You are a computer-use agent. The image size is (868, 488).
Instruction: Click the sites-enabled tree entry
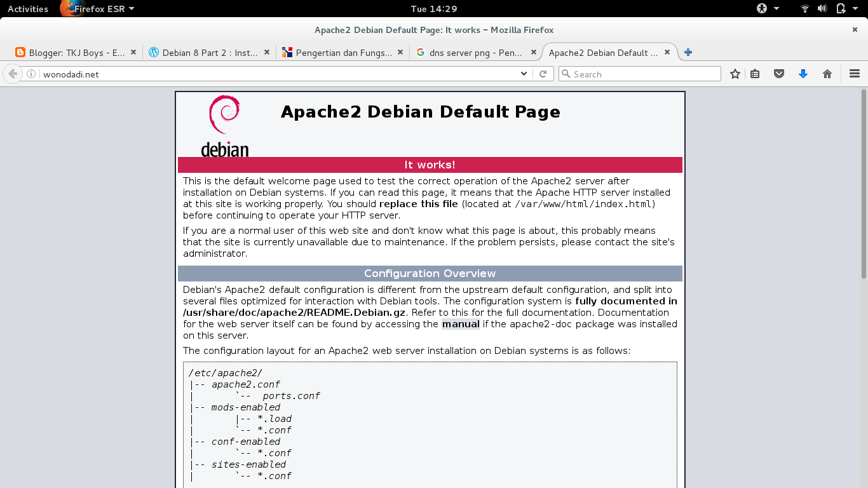point(248,464)
